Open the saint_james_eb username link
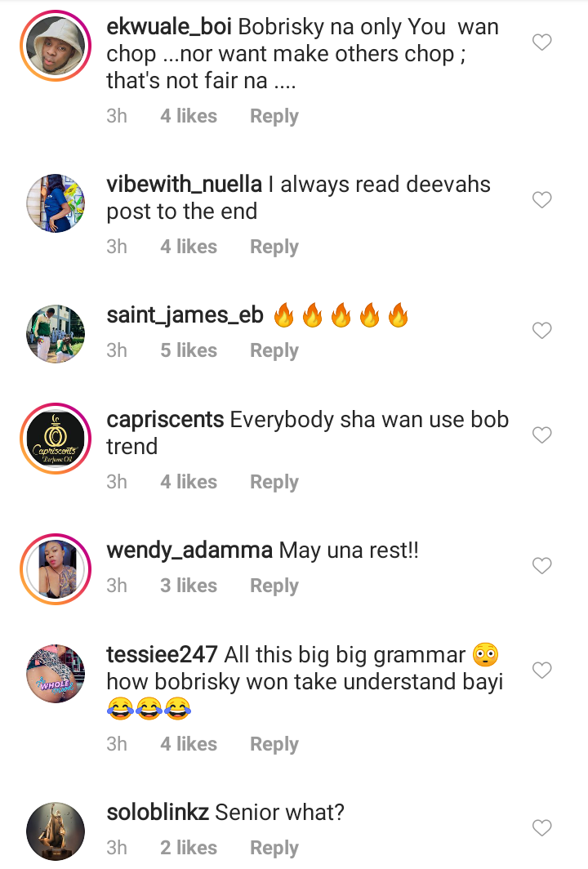Screen dimensions: 588x869 point(185,315)
